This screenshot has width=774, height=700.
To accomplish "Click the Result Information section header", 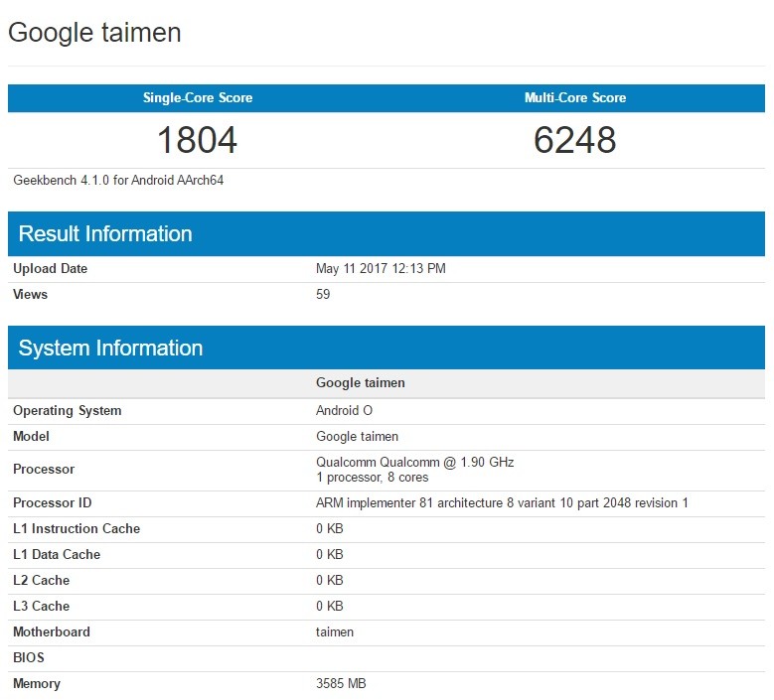I will click(x=105, y=234).
